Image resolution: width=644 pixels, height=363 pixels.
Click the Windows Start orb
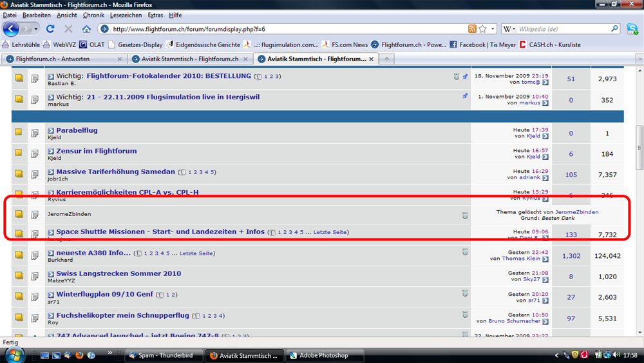pos(14,355)
